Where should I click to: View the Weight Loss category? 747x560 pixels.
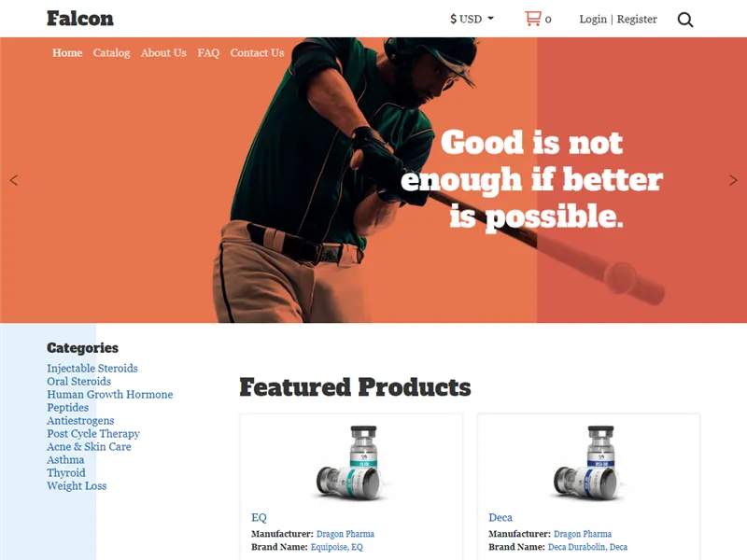[77, 485]
